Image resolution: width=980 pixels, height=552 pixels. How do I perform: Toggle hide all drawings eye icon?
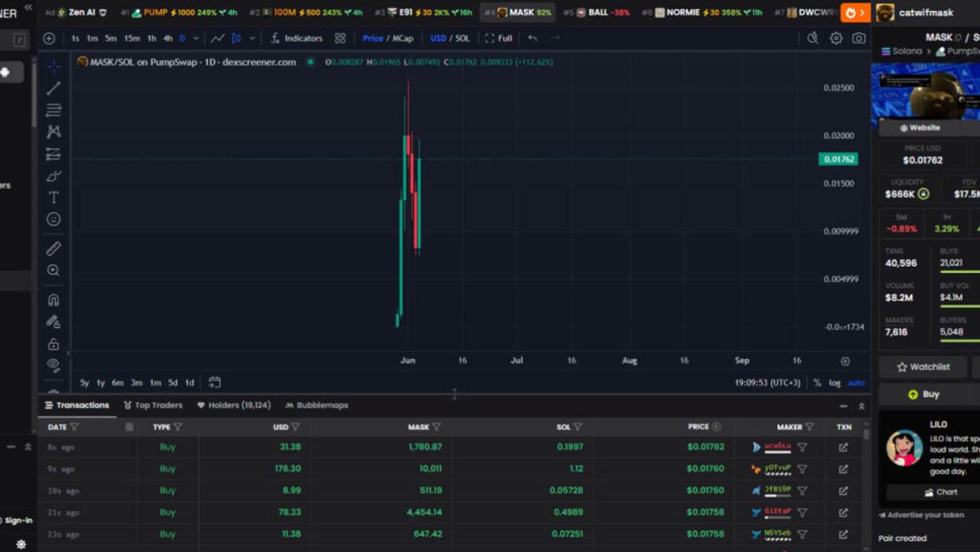[x=53, y=365]
